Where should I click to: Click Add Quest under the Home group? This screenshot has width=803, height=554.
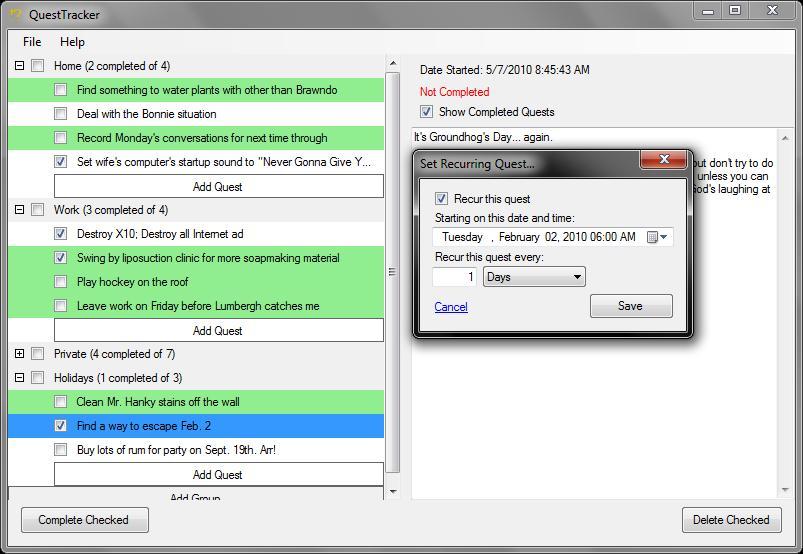point(219,186)
